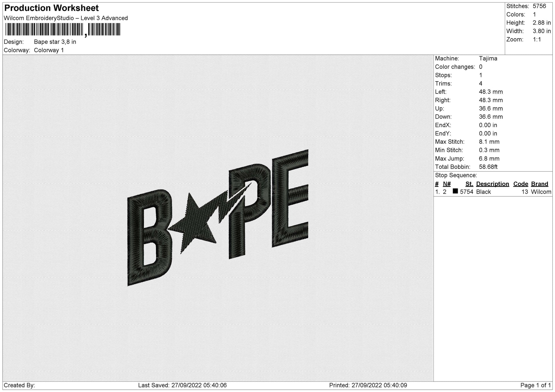This screenshot has height=392, width=555.
Task: Click the barcode under the worksheet header
Action: [x=63, y=30]
